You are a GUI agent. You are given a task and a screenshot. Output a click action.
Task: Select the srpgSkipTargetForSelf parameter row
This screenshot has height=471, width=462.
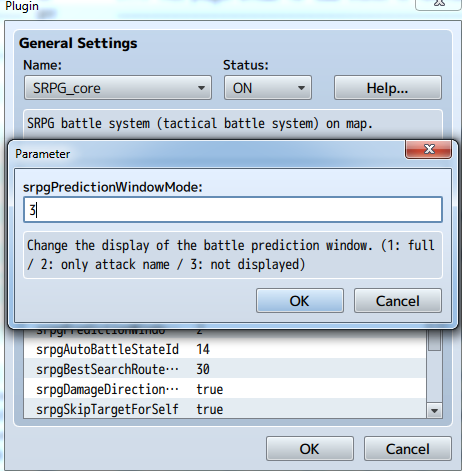225,409
